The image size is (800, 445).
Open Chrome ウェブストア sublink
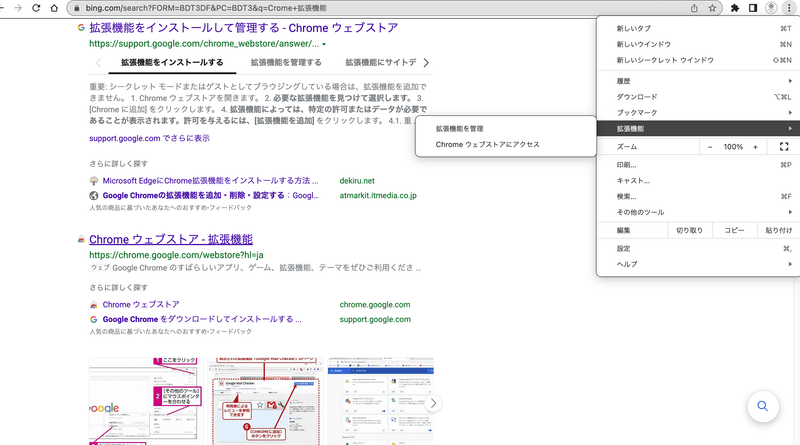point(141,305)
